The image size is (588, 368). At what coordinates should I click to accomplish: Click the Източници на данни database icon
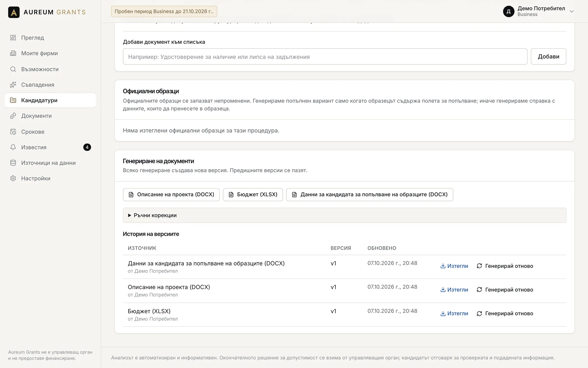click(x=13, y=163)
